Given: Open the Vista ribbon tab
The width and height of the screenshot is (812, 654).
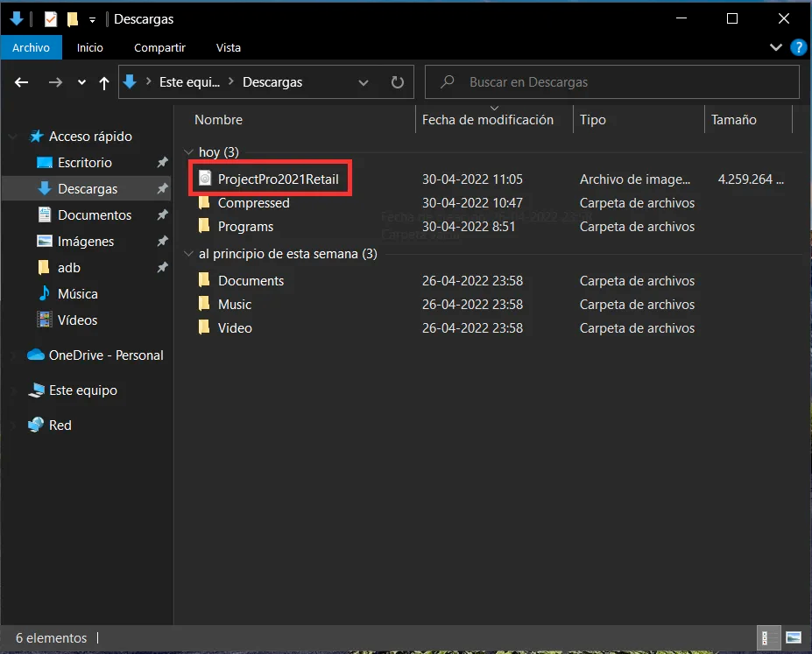Looking at the screenshot, I should 229,47.
